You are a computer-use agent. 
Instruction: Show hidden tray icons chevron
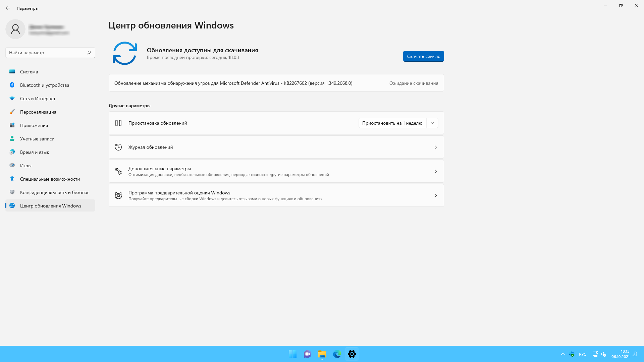(x=563, y=354)
